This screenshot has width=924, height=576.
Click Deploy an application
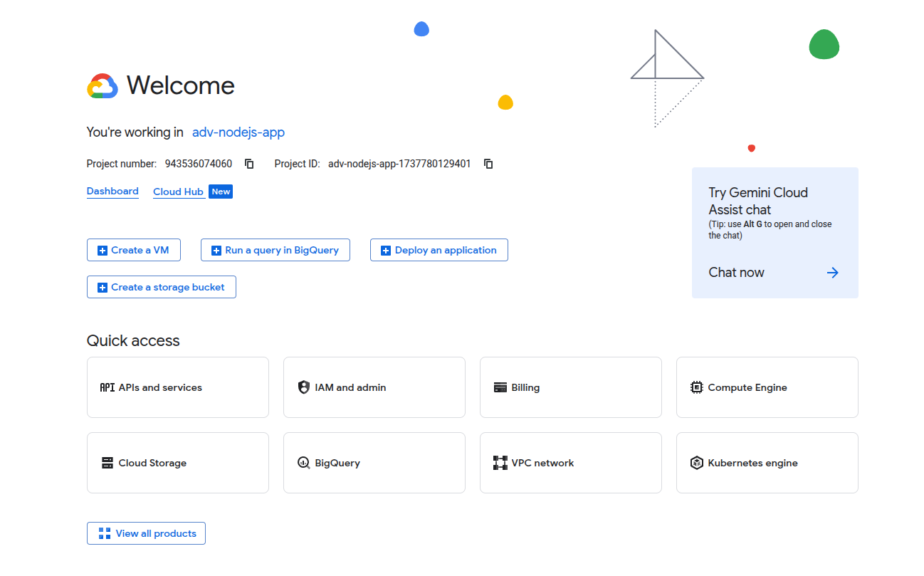439,250
